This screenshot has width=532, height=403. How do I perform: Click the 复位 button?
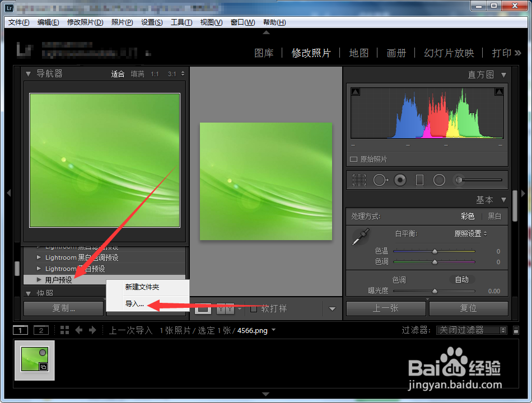469,308
